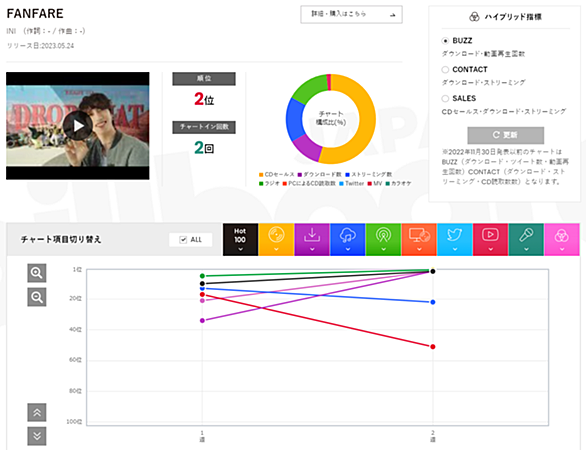Open the FANFARE video thumbnail
Screen dimensions: 586x450
point(78,126)
